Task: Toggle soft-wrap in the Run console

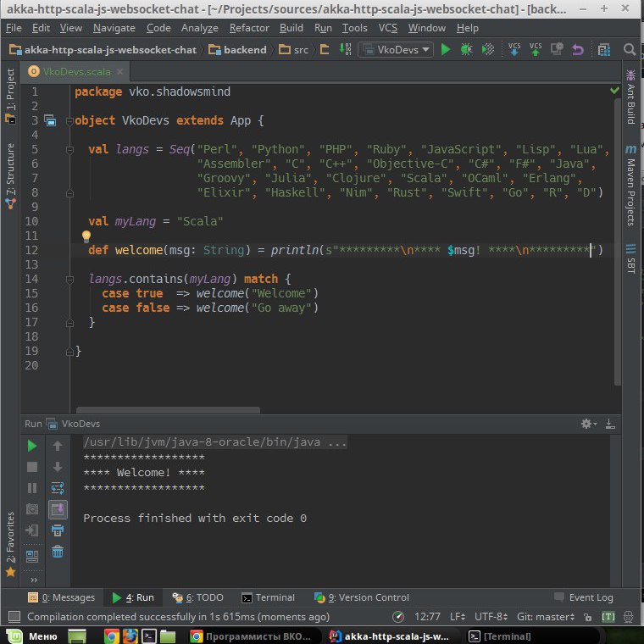Action: [x=58, y=488]
